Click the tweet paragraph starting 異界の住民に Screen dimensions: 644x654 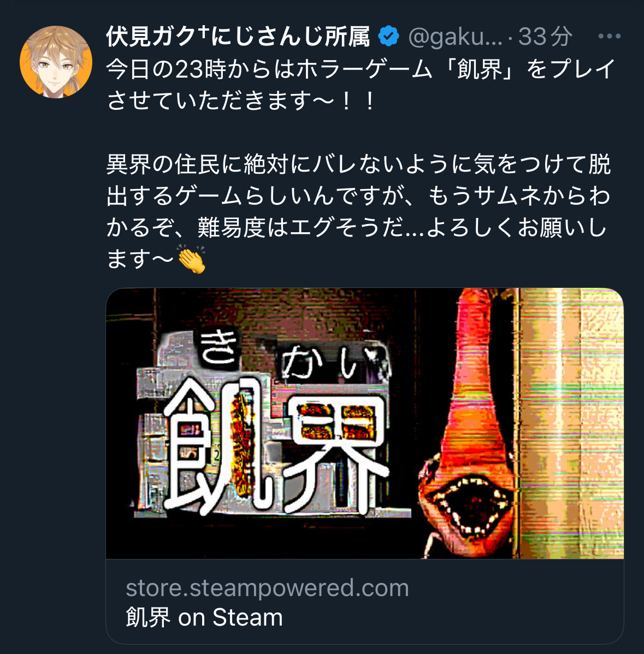[x=359, y=211]
